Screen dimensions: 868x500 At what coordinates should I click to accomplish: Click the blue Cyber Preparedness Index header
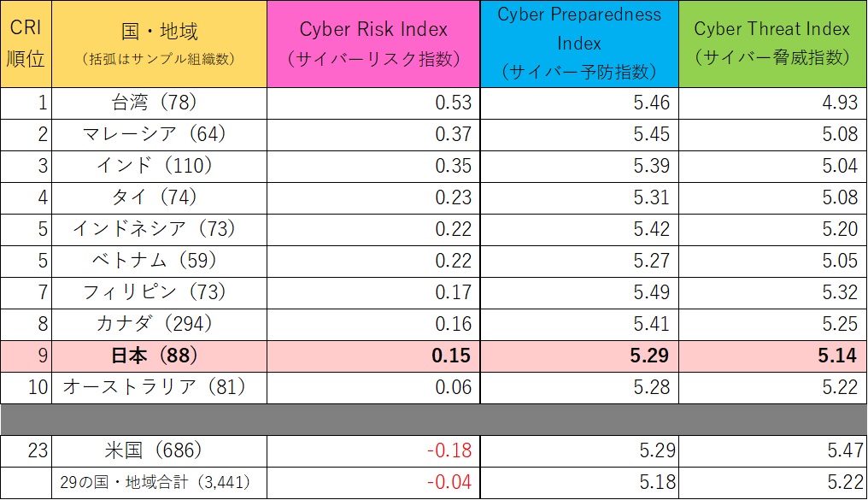pyautogui.click(x=578, y=44)
